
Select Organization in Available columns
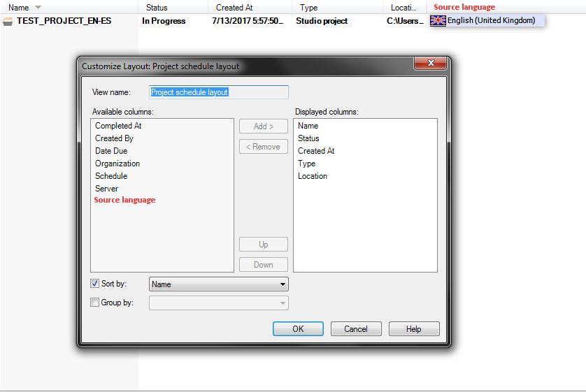click(x=117, y=164)
